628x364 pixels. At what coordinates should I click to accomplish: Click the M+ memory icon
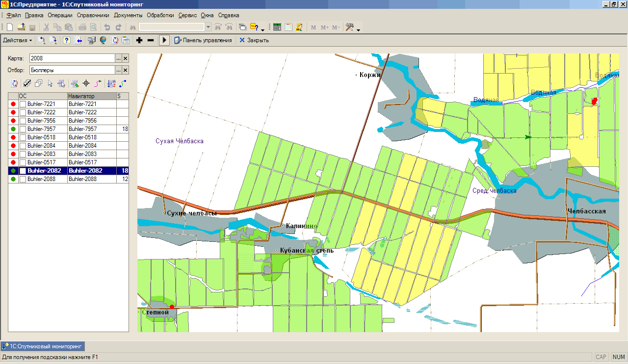pos(325,27)
